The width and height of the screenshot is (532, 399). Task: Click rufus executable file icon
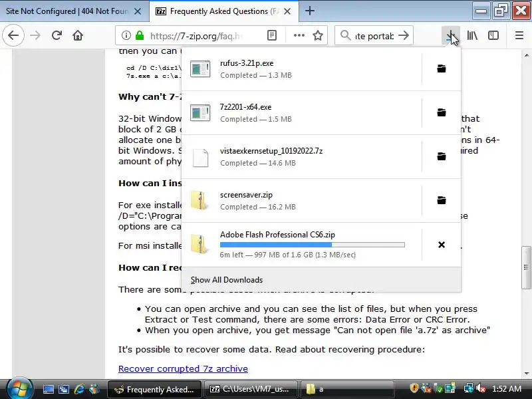pos(200,69)
